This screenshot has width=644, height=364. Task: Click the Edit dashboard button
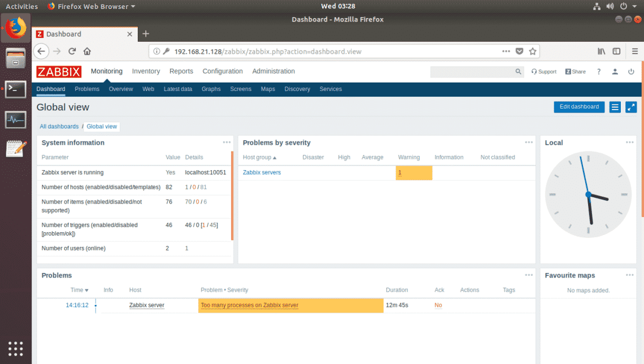pos(579,107)
